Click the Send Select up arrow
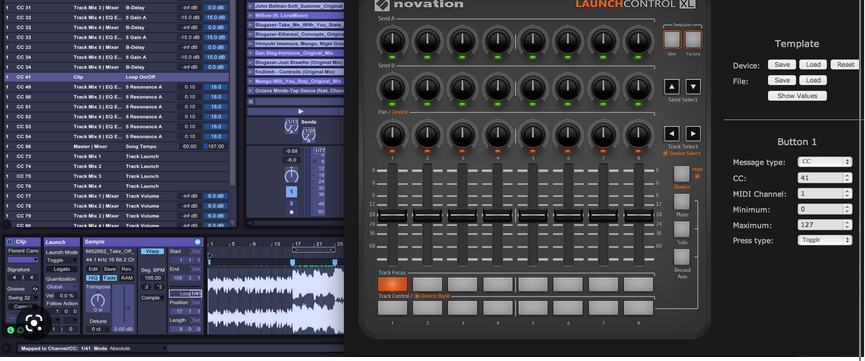 (671, 87)
